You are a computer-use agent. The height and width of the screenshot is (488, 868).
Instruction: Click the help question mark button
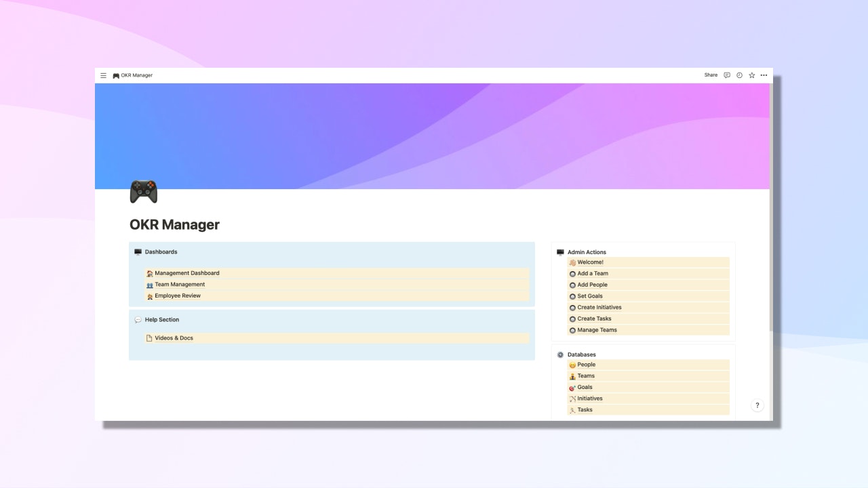pyautogui.click(x=757, y=405)
